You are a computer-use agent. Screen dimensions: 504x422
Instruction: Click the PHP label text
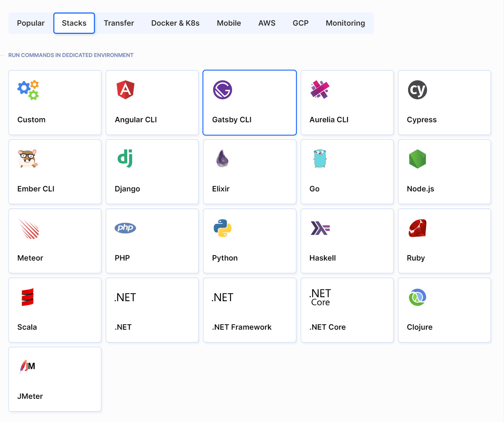click(x=122, y=258)
